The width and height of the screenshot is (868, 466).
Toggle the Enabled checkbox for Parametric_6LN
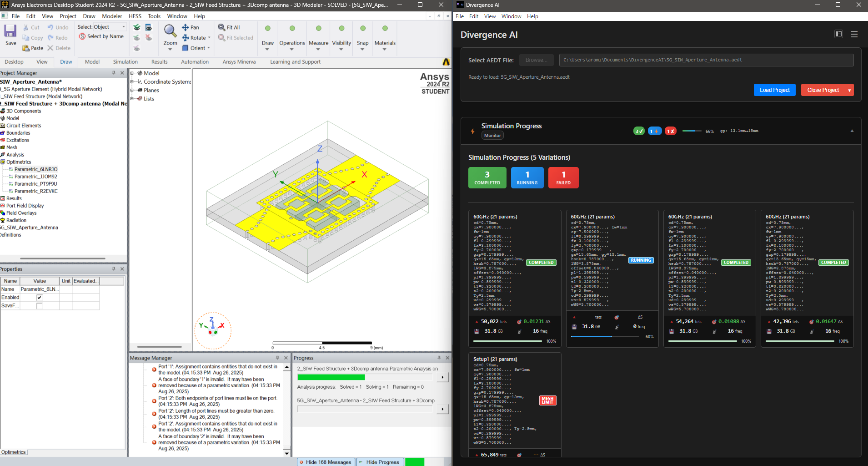pyautogui.click(x=39, y=297)
